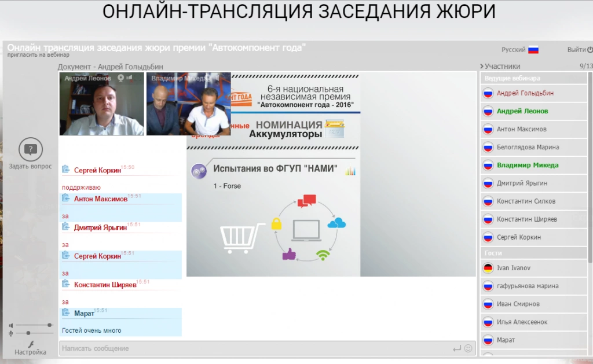Click the Гостей очень много message
The image size is (593, 364).
[91, 330]
